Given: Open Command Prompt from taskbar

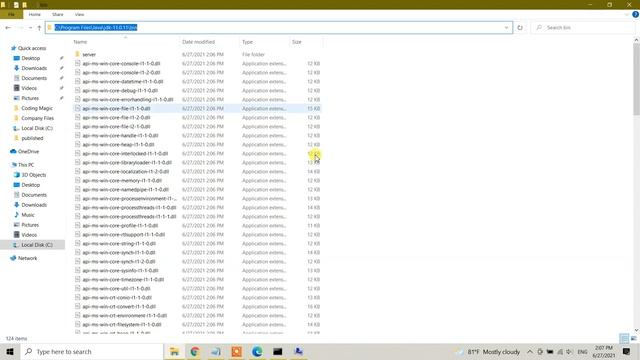Looking at the screenshot, I should (278, 351).
